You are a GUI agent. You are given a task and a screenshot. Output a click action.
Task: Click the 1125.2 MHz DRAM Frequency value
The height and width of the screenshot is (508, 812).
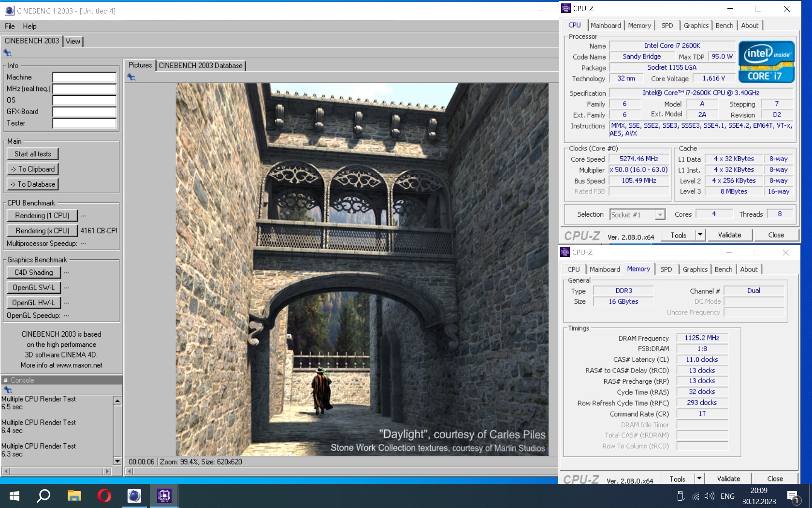point(702,338)
